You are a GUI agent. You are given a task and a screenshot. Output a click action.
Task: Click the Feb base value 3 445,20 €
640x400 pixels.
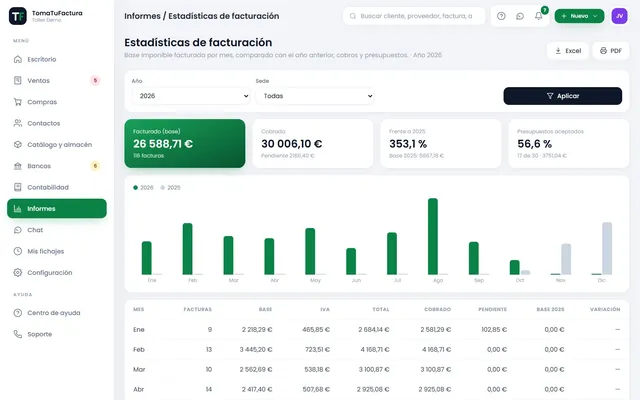tap(256, 349)
